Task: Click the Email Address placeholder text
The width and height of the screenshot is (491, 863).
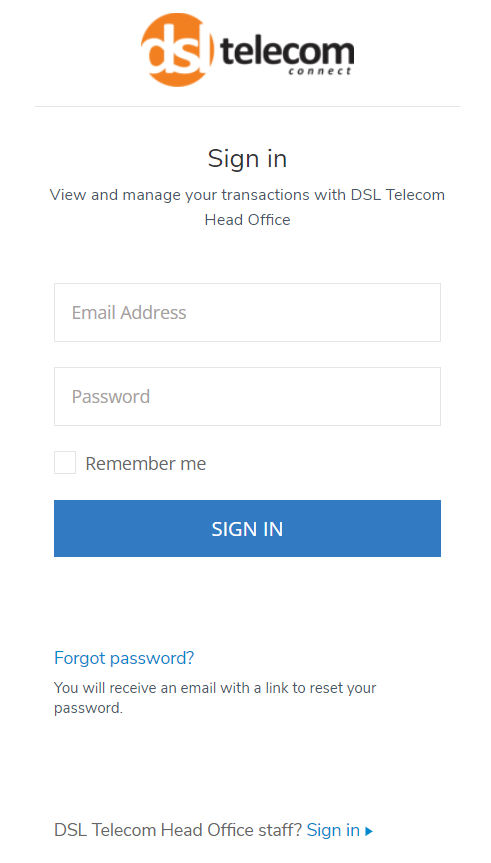Action: [x=129, y=313]
